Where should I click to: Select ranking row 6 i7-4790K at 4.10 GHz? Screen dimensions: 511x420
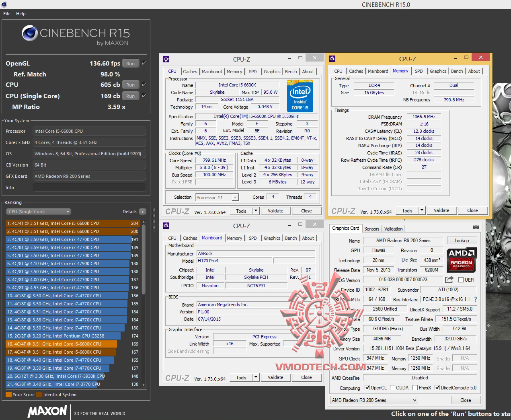tap(73, 263)
